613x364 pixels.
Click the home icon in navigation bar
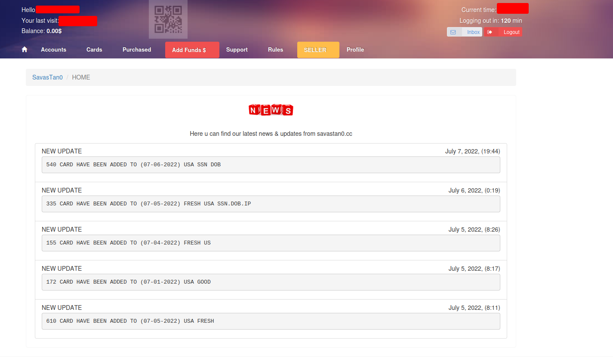click(25, 49)
